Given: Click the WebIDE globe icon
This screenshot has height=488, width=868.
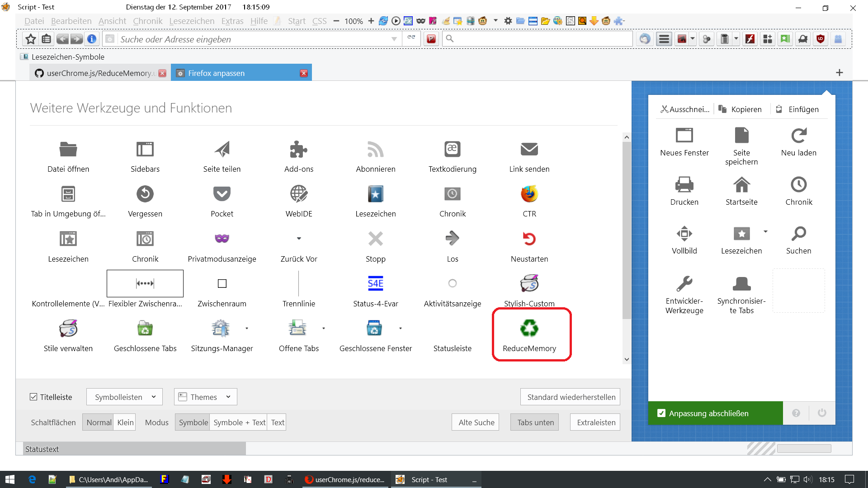Looking at the screenshot, I should 298,194.
